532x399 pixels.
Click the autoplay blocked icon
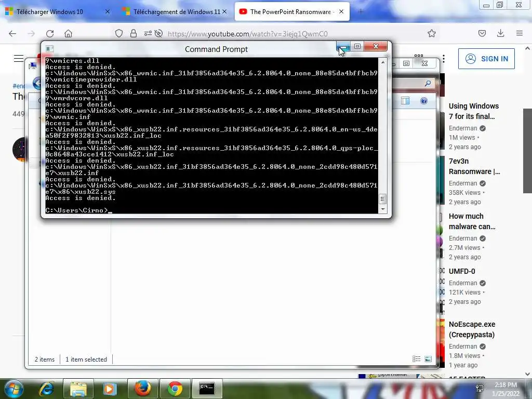(158, 33)
